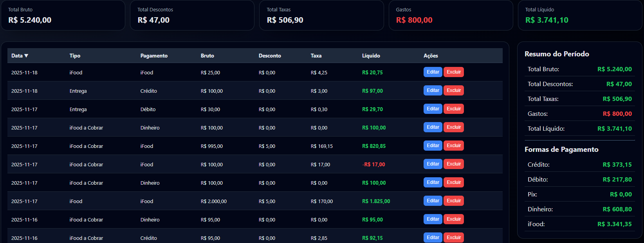The image size is (644, 243).
Task: Click the Líquido column header
Action: 371,56
